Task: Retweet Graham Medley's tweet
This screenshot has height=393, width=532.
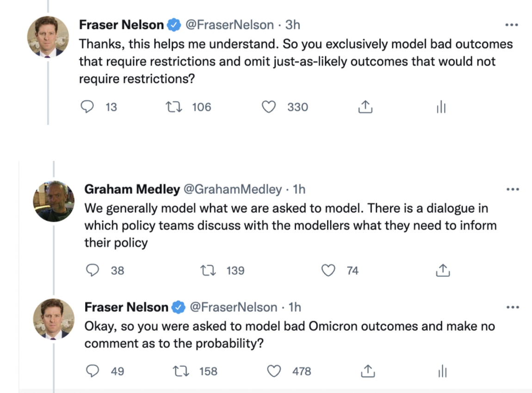Action: coord(210,270)
